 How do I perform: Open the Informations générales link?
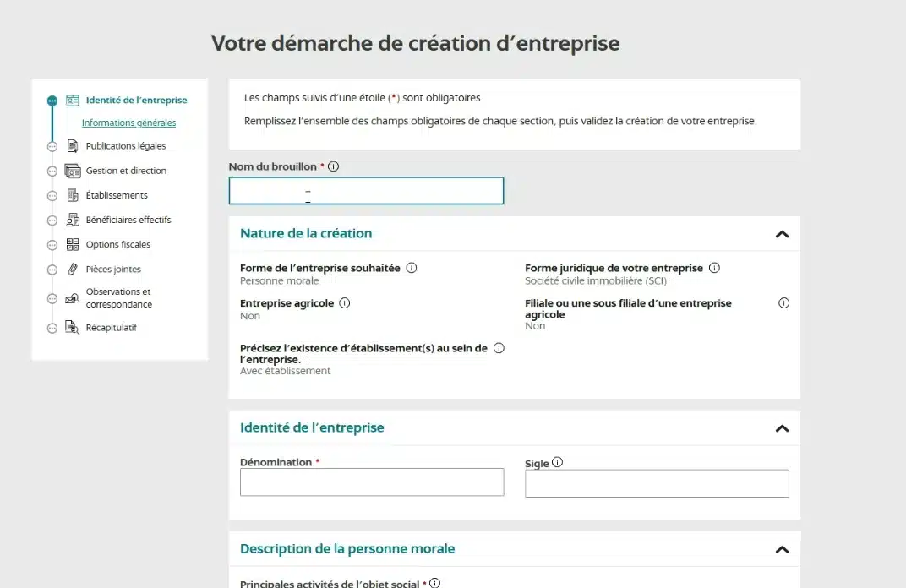(128, 123)
